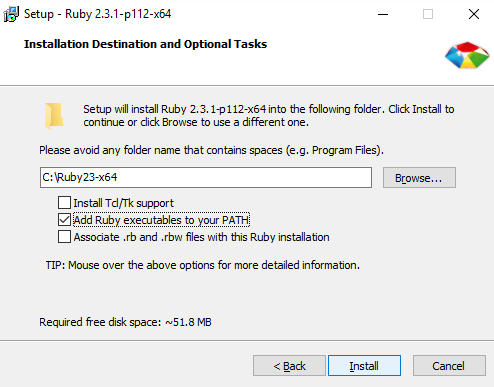Click the 'Setup will install Ruby' description text

(269, 116)
